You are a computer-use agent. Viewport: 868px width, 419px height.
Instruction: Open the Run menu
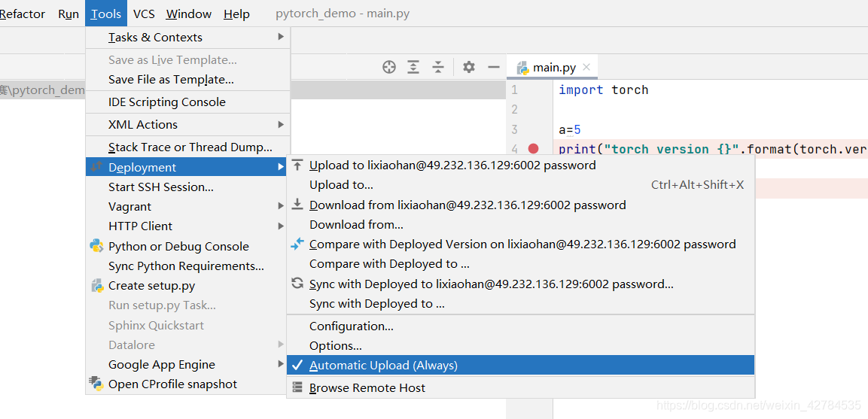click(x=68, y=14)
